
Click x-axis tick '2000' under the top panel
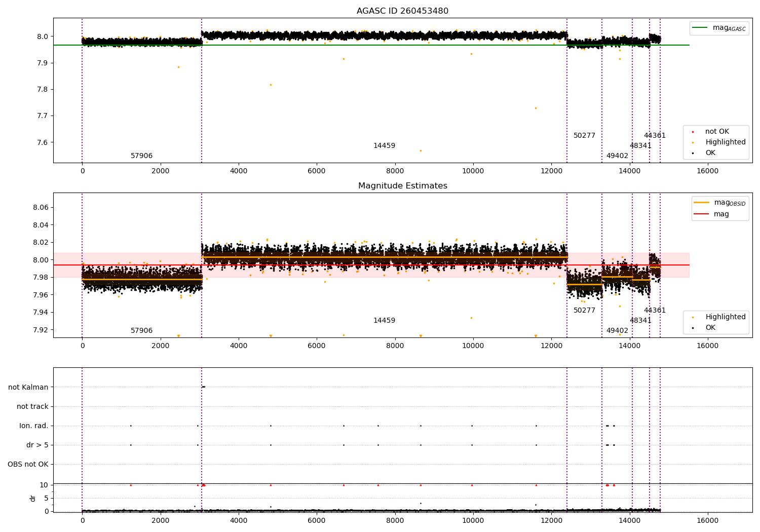[160, 171]
